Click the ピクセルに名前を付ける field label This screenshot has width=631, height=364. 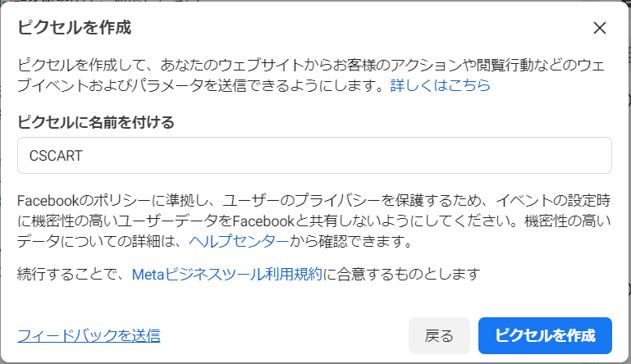tap(96, 122)
